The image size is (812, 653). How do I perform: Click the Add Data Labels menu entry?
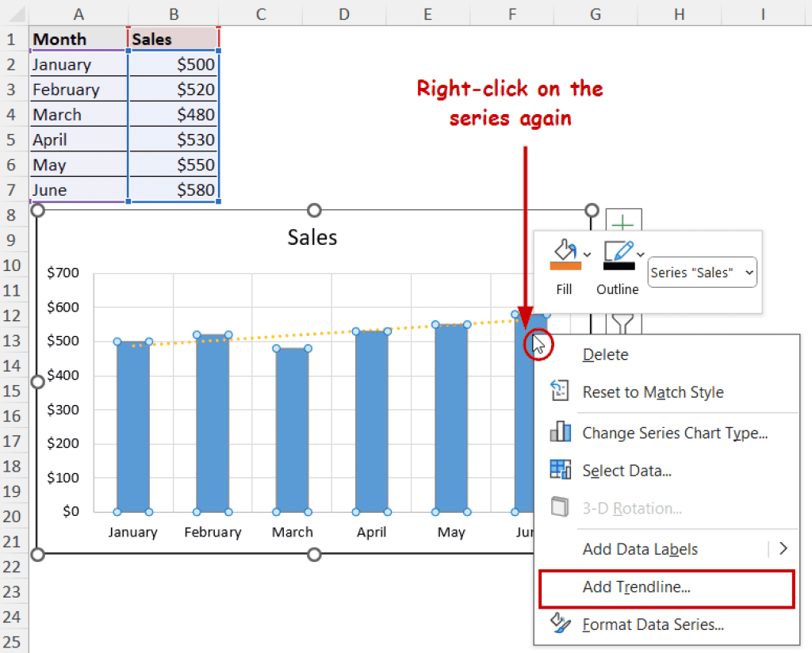point(640,549)
